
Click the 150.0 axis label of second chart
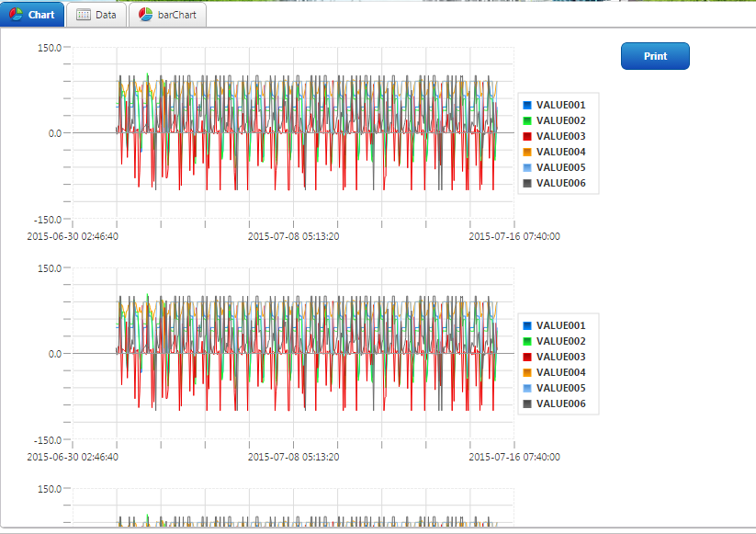(x=50, y=268)
